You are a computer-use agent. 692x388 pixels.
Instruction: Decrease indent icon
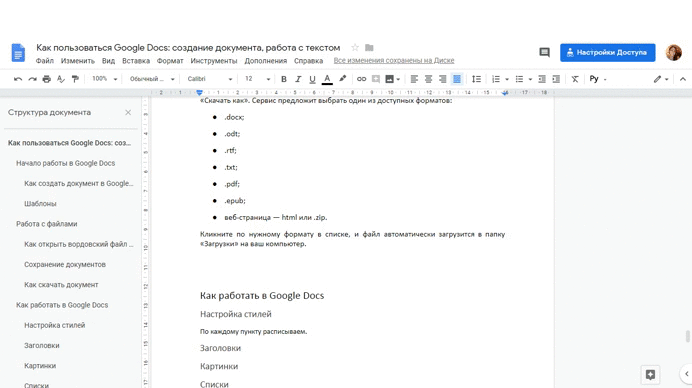[x=542, y=79]
